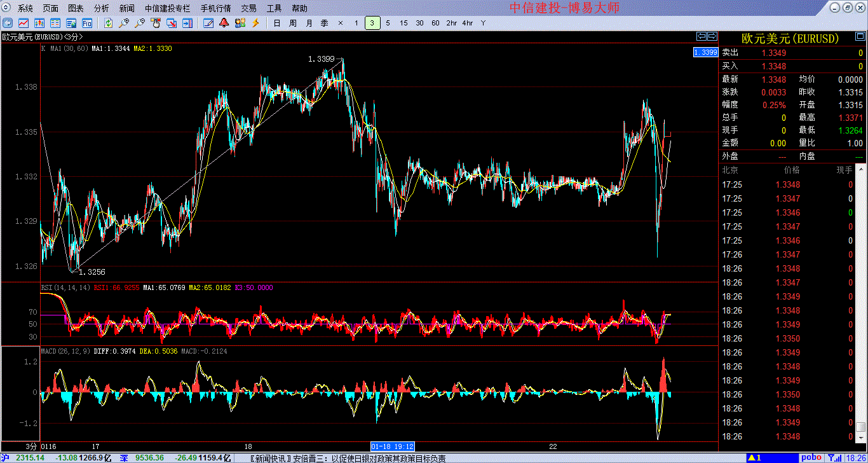
Task: Click the two-people community icon
Action: (x=240, y=23)
